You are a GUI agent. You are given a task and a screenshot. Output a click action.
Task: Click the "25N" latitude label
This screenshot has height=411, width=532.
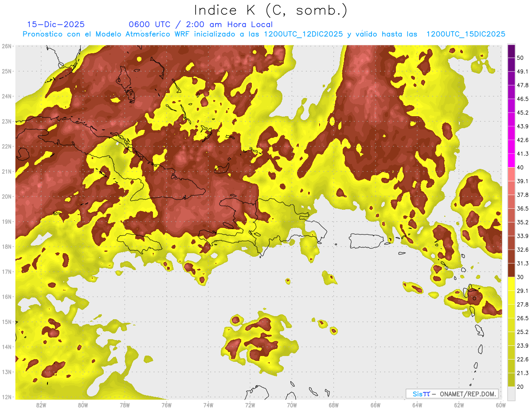6,71
